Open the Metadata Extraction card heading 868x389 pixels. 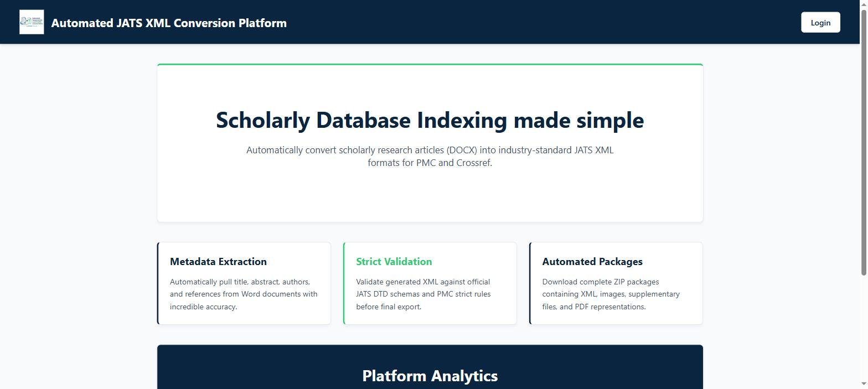218,261
